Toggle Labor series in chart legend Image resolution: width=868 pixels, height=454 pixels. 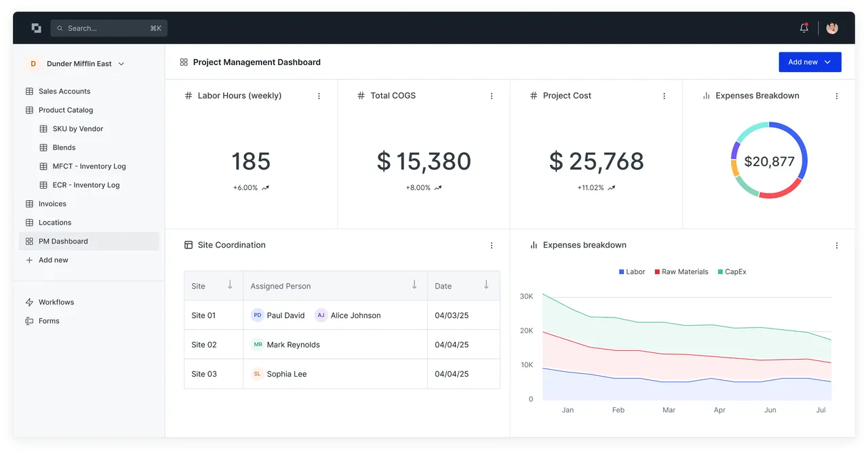pyautogui.click(x=632, y=271)
